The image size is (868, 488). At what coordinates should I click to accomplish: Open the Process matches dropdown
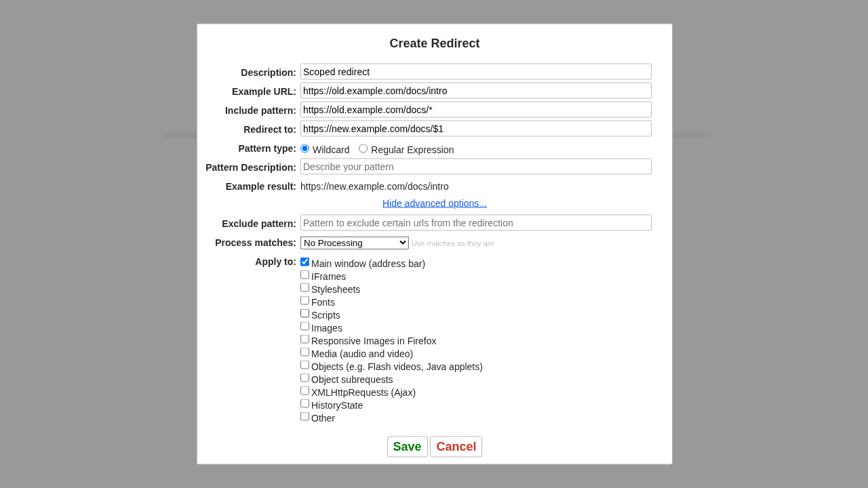point(355,243)
